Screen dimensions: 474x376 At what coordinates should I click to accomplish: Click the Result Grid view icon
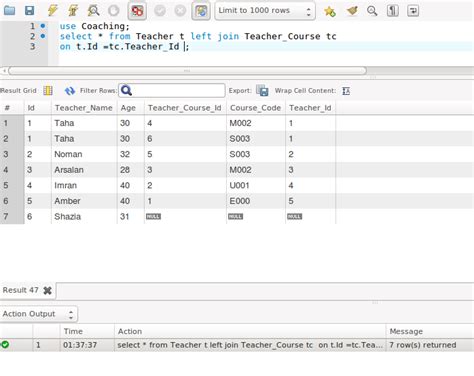48,90
